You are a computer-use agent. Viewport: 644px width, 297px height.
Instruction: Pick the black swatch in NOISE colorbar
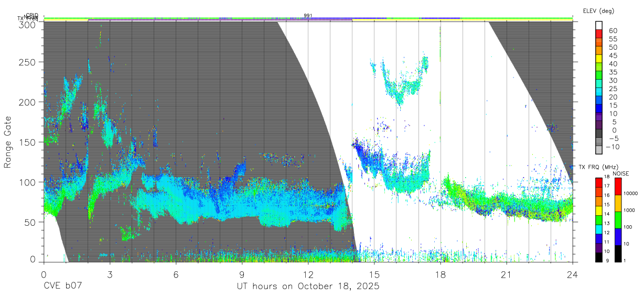618,254
